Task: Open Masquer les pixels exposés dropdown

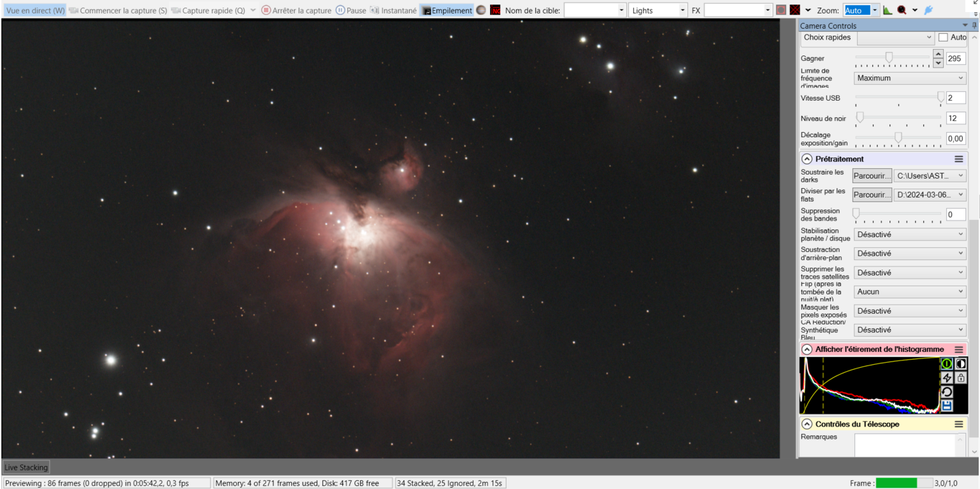Action: [910, 311]
